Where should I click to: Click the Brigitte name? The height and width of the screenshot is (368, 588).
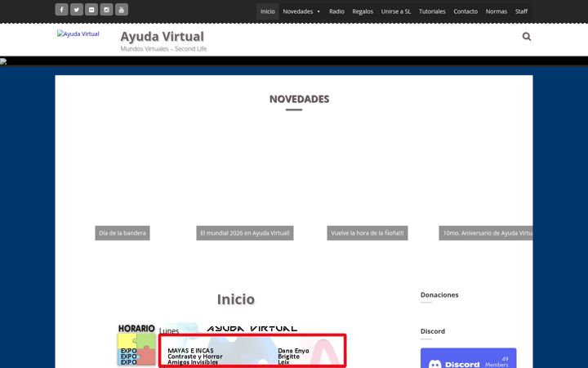(289, 357)
